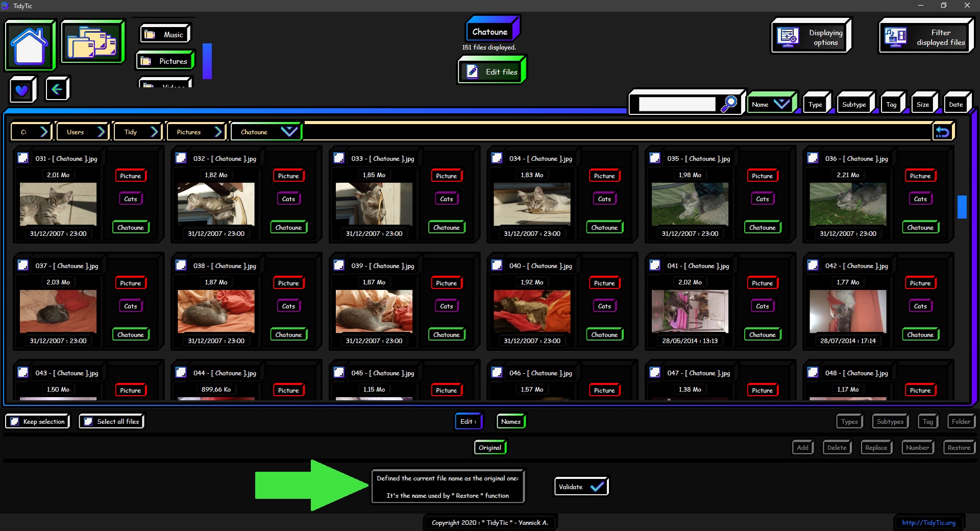Viewport: 980px width, 531px height.
Task: Click the back arrow icon
Action: (x=57, y=89)
